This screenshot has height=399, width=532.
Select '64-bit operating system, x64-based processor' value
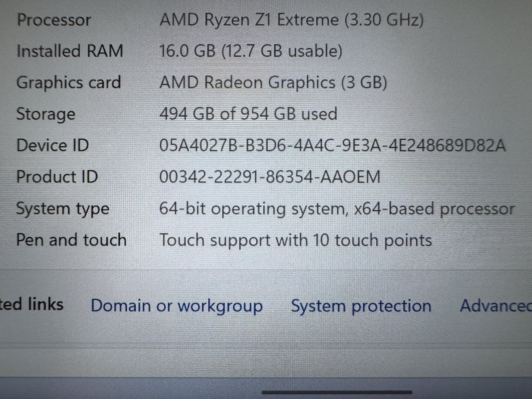337,209
